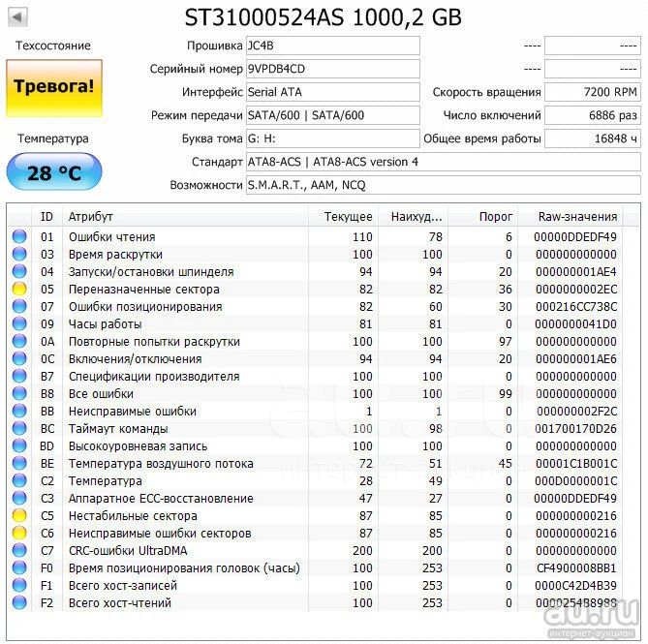Select attribute name Ошибки чтения
The height and width of the screenshot is (644, 648).
pos(112,236)
